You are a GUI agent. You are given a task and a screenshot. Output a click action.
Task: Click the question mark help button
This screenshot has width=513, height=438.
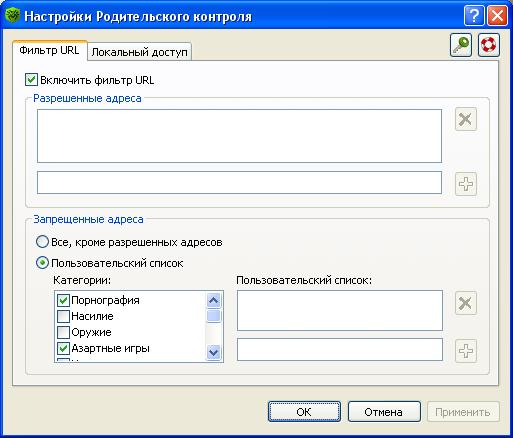474,16
